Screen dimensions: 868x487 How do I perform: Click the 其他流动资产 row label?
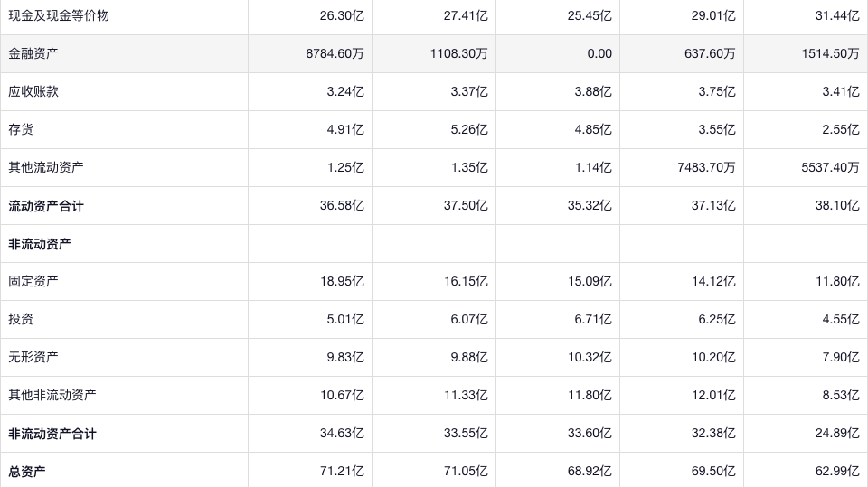pyautogui.click(x=46, y=167)
